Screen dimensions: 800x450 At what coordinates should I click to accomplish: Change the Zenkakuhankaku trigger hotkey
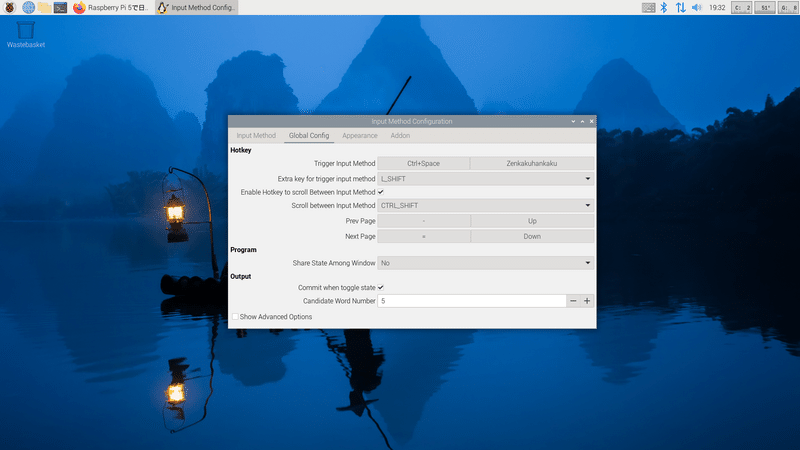click(x=532, y=163)
